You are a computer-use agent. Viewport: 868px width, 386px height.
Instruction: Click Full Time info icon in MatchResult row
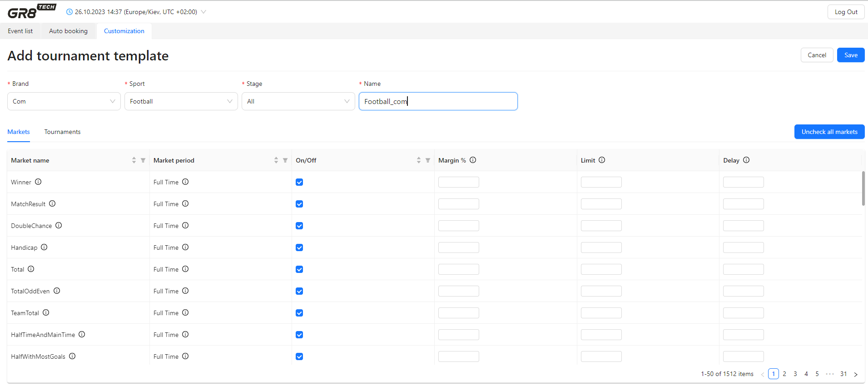coord(185,203)
